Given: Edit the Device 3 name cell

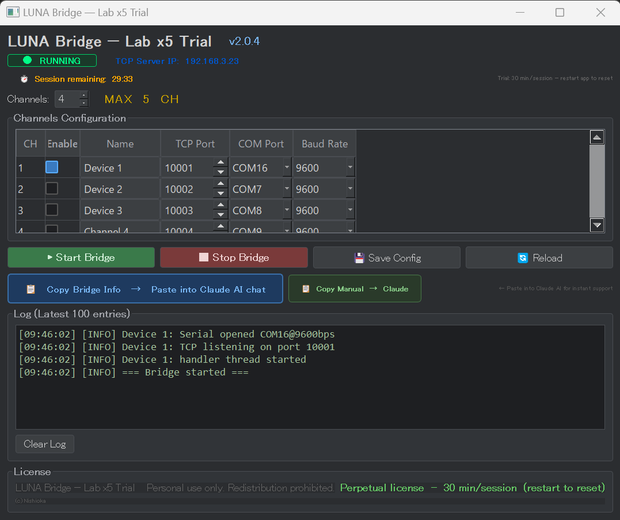Looking at the screenshot, I should pos(120,210).
